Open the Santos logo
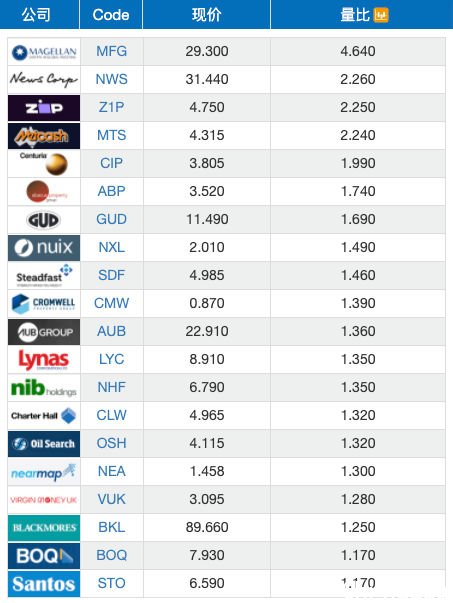 (44, 584)
